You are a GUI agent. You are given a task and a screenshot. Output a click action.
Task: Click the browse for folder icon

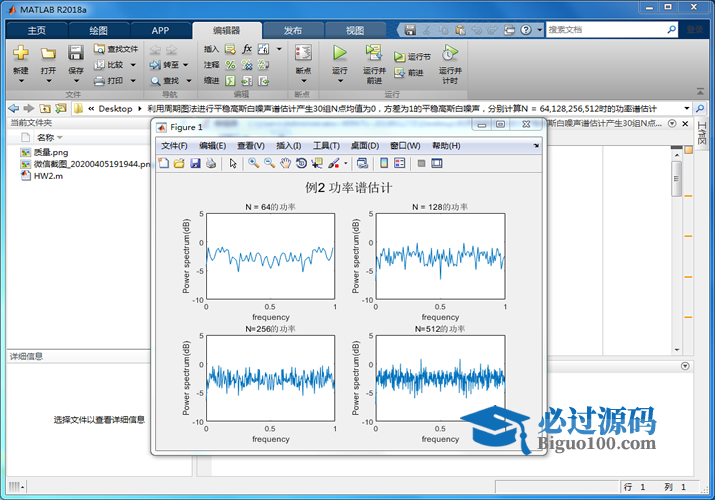60,108
